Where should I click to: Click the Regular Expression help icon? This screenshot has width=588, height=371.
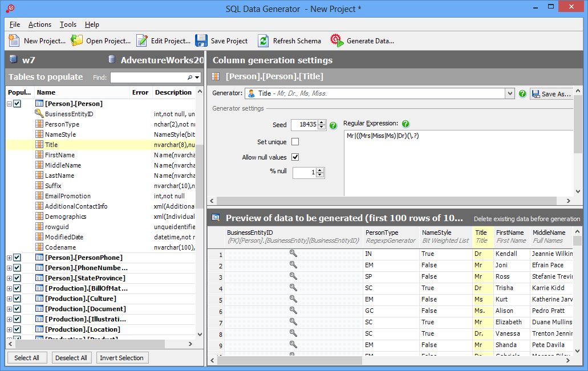coord(405,124)
